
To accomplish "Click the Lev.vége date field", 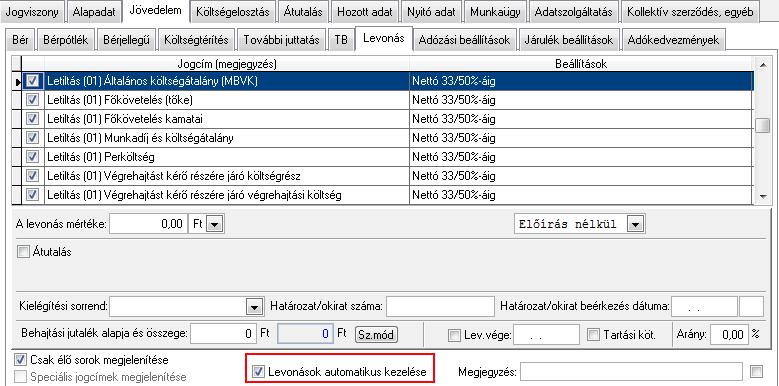I will coord(546,334).
